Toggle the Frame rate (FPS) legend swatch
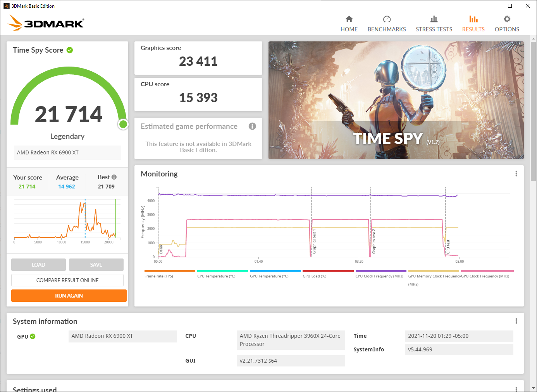The width and height of the screenshot is (537, 392). click(170, 271)
